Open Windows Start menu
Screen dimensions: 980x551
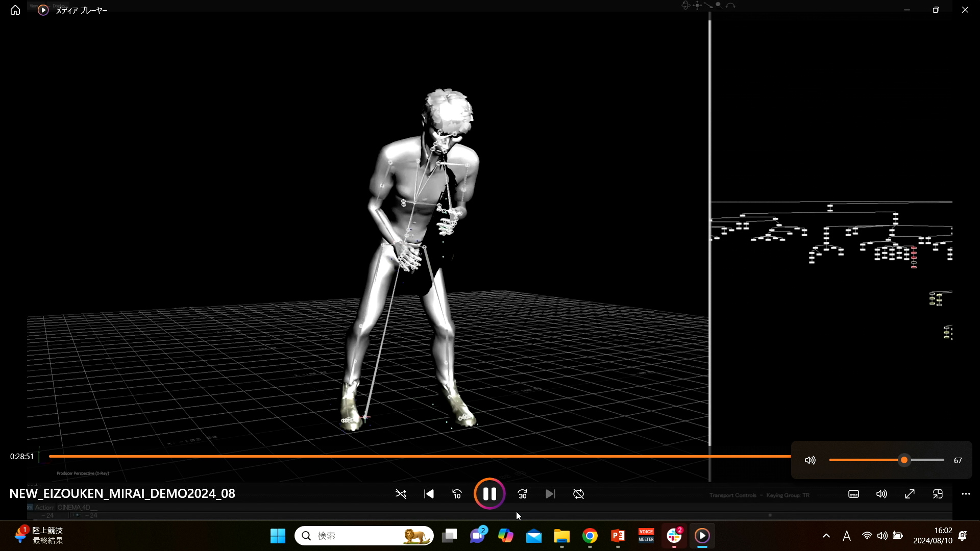278,536
